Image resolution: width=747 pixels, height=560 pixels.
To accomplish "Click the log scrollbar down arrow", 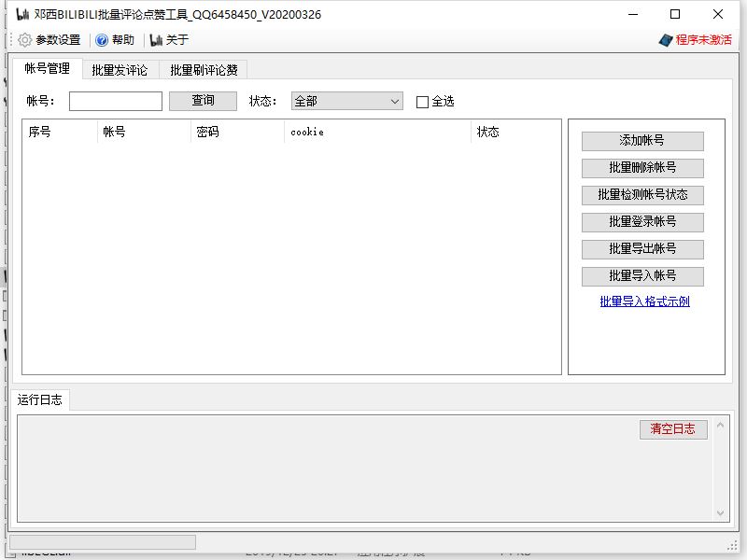I will (x=720, y=512).
